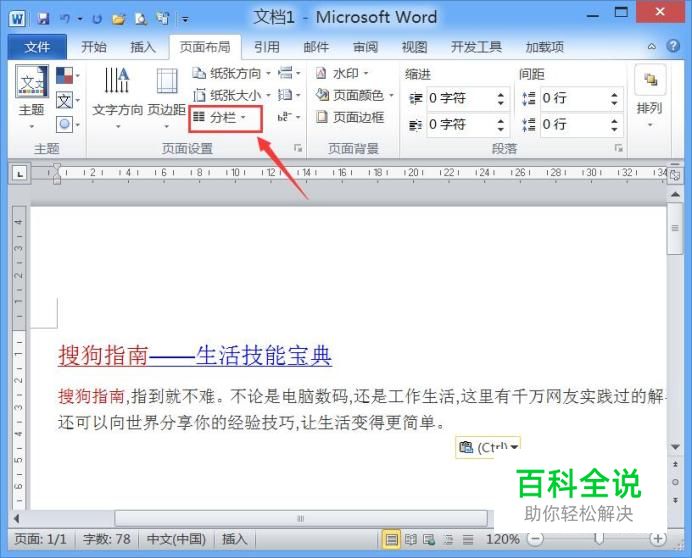Click vertical scrollbar up arrow
Image resolution: width=692 pixels, height=558 pixels.
(x=675, y=194)
